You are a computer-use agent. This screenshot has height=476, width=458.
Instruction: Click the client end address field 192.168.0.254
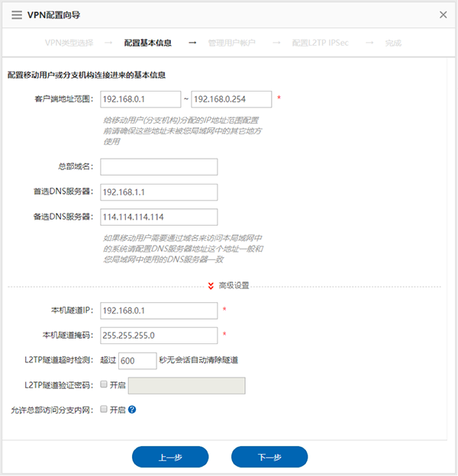point(231,99)
